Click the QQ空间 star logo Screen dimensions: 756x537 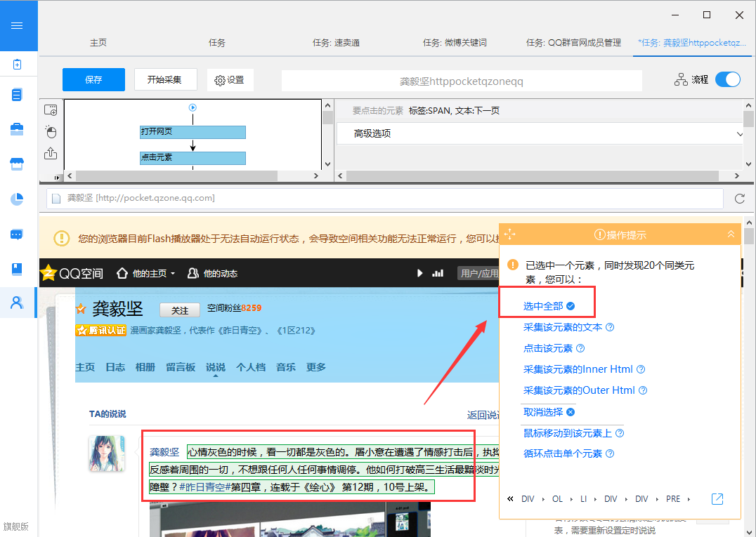[48, 273]
